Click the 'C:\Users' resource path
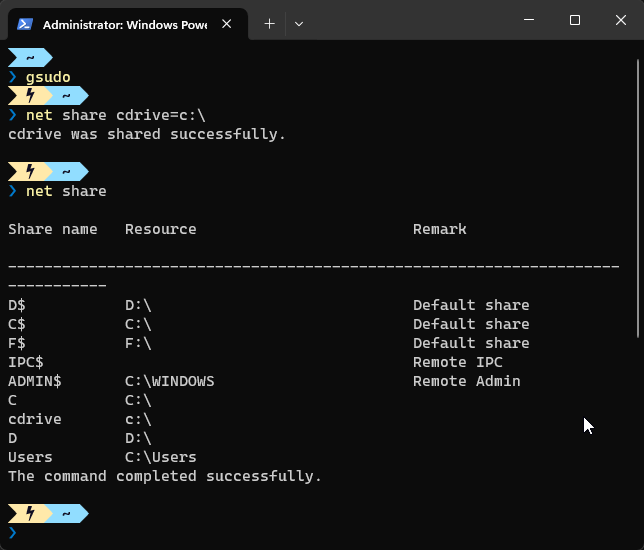 tap(161, 457)
